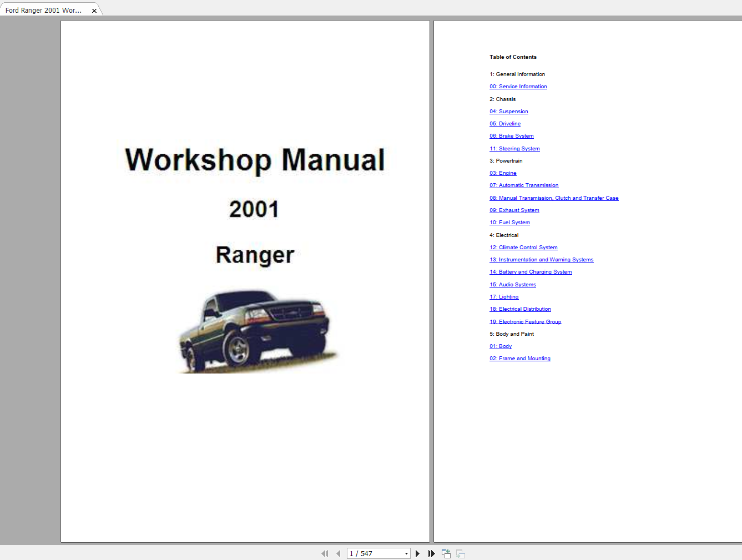Image resolution: width=742 pixels, height=560 pixels.
Task: Click the next view navigation icon
Action: coord(461,553)
